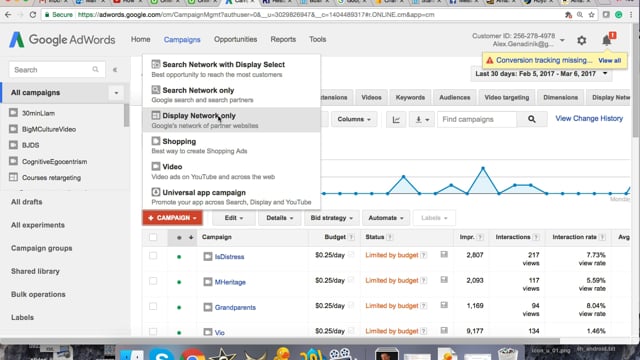Open the Edit dropdown
The width and height of the screenshot is (640, 360).
click(x=233, y=218)
